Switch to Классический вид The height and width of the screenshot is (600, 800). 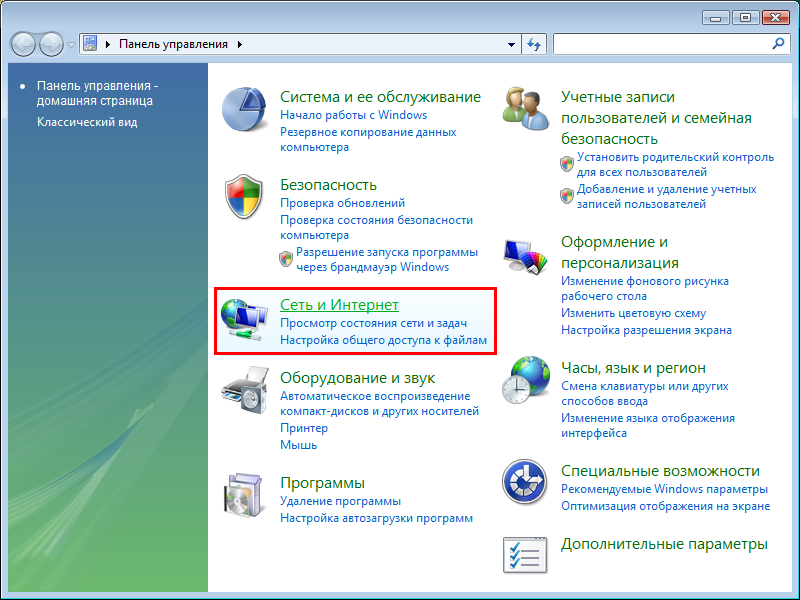(87, 122)
